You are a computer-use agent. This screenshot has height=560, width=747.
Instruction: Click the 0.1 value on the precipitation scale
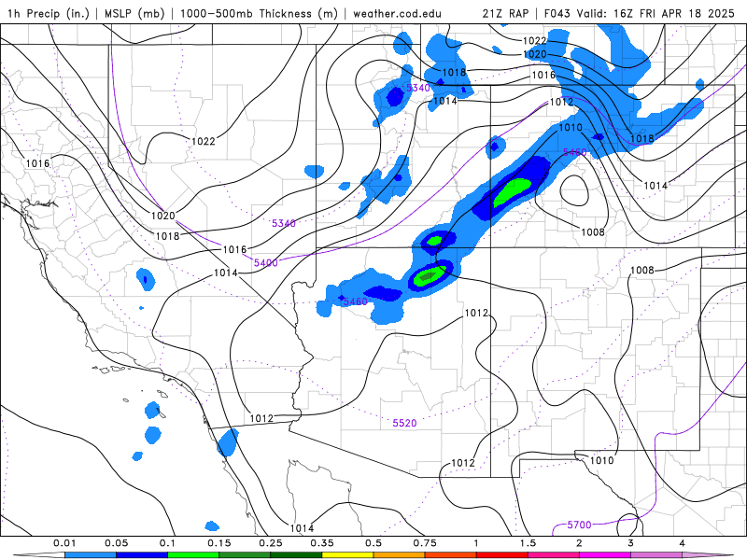pos(167,543)
